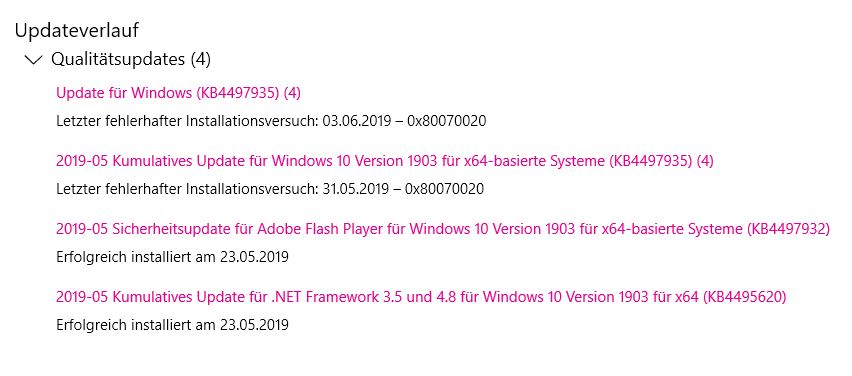The image size is (852, 376).
Task: Click the Qualitätsupdates (4) section heading
Action: (131, 59)
